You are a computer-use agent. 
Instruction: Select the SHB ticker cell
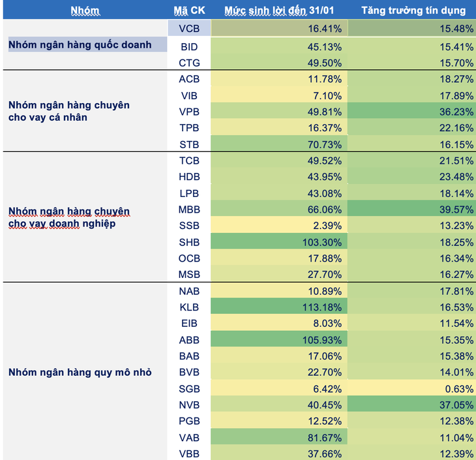[189, 241]
